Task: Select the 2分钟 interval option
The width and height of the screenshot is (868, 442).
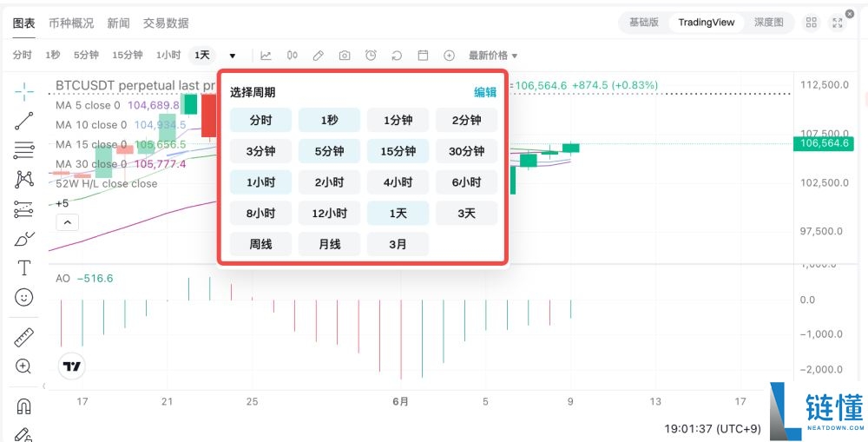Action: [467, 120]
